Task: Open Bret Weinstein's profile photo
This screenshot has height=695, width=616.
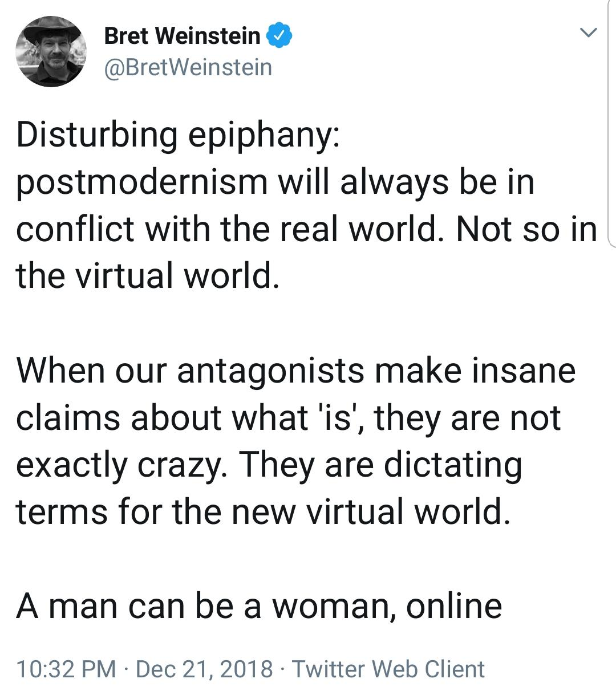Action: (x=52, y=53)
